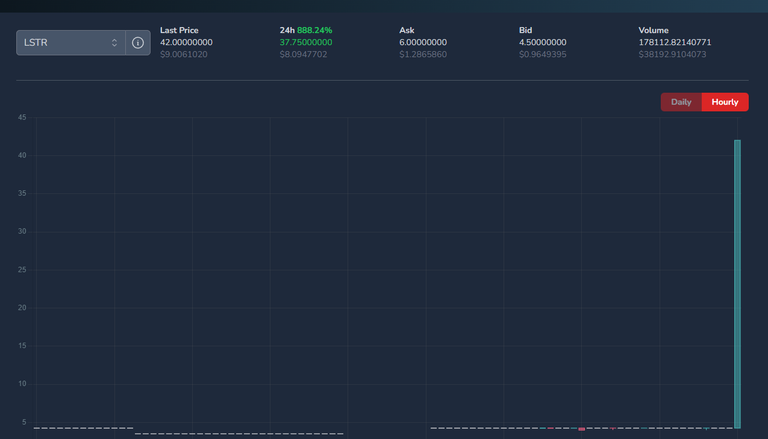Viewport: 768px width, 439px height.
Task: Click the Ask price 6.00000000
Action: tap(423, 42)
